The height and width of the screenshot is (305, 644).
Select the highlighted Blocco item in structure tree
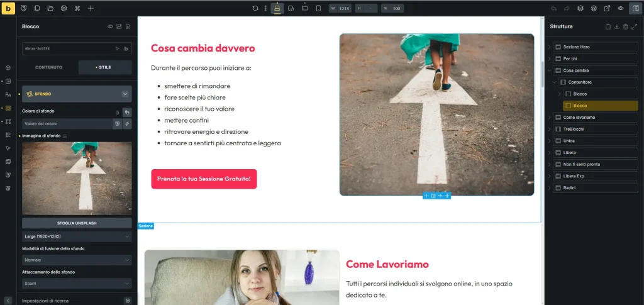[x=600, y=106]
